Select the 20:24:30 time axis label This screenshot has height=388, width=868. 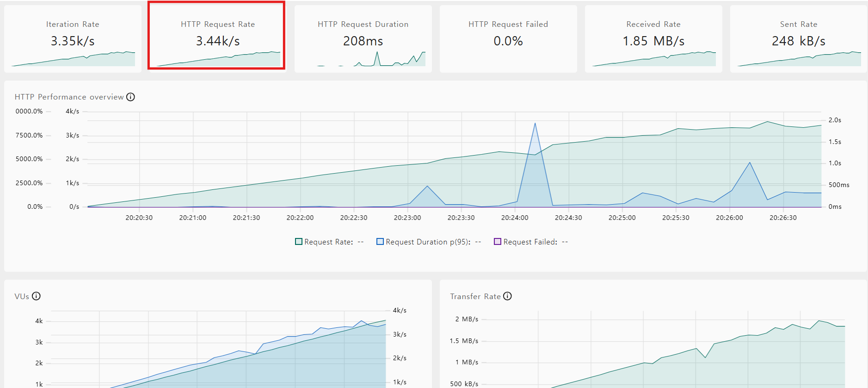[568, 218]
